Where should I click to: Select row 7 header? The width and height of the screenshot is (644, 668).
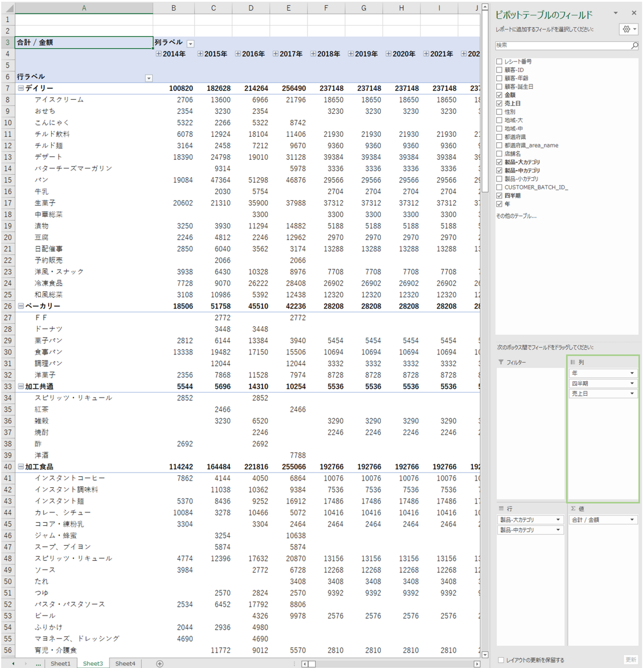tap(7, 88)
